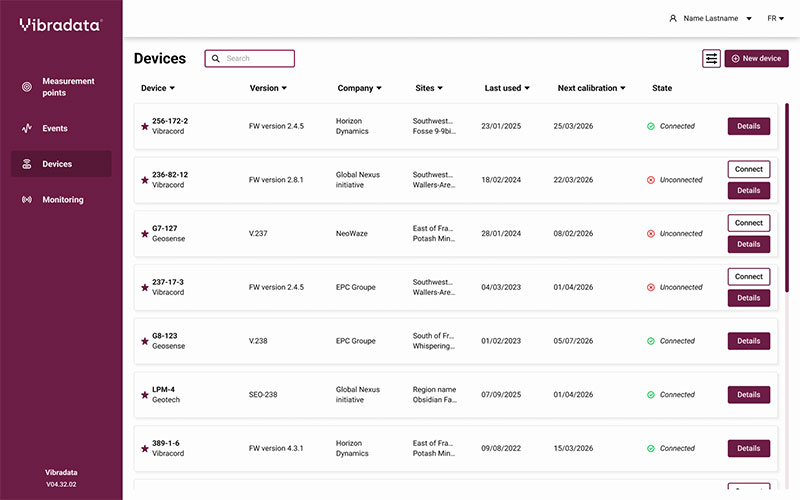Viewport: 800px width, 500px height.
Task: Click the red unconnected status icon for 236-82-12
Action: tap(651, 180)
